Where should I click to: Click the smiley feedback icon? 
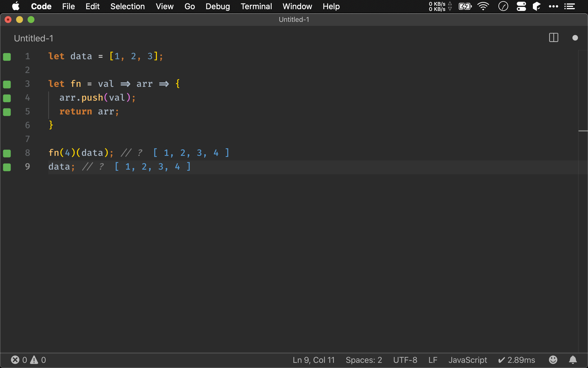[553, 360]
